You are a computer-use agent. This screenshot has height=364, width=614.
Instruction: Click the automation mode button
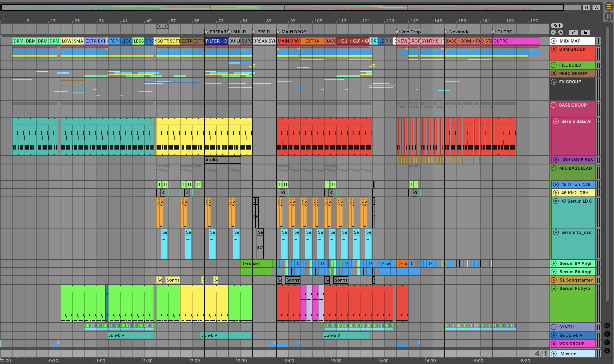click(x=573, y=32)
